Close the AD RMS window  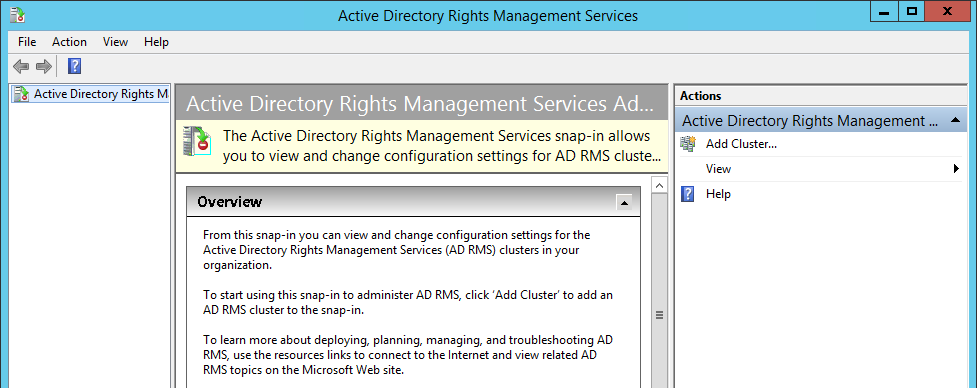point(948,12)
